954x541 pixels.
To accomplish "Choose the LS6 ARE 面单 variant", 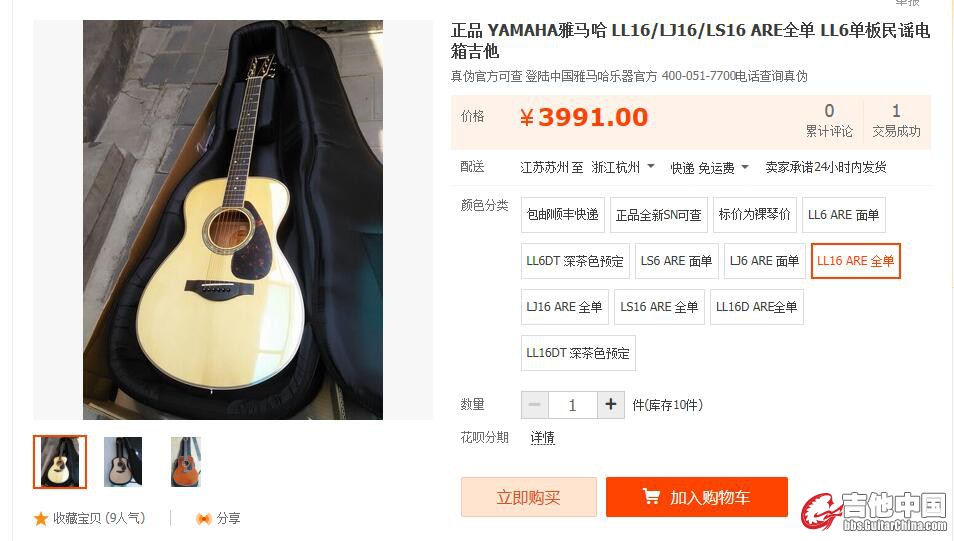I will tap(677, 261).
